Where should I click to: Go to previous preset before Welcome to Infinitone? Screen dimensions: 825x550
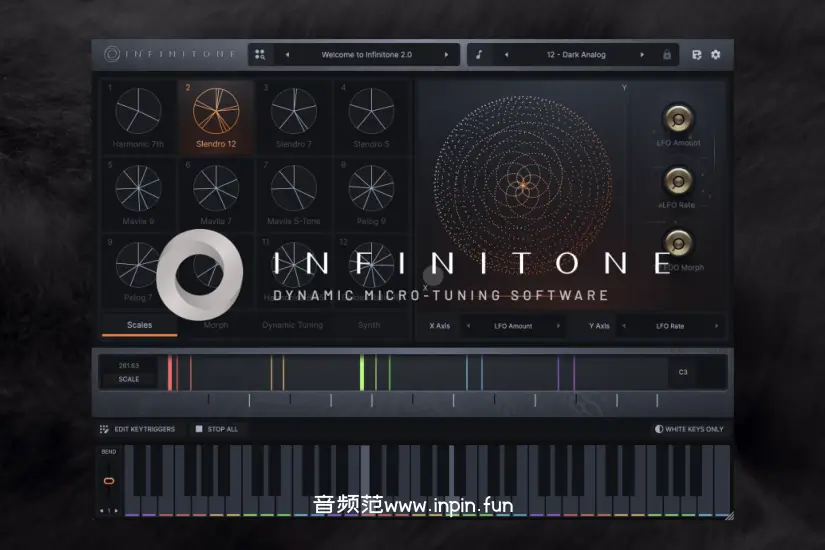coord(287,55)
